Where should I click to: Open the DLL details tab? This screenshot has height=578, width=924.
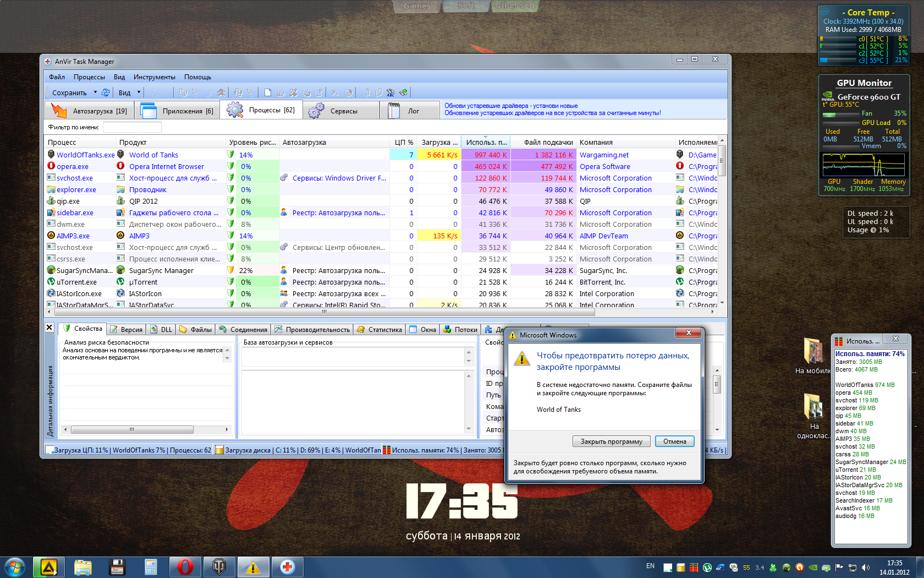(161, 329)
